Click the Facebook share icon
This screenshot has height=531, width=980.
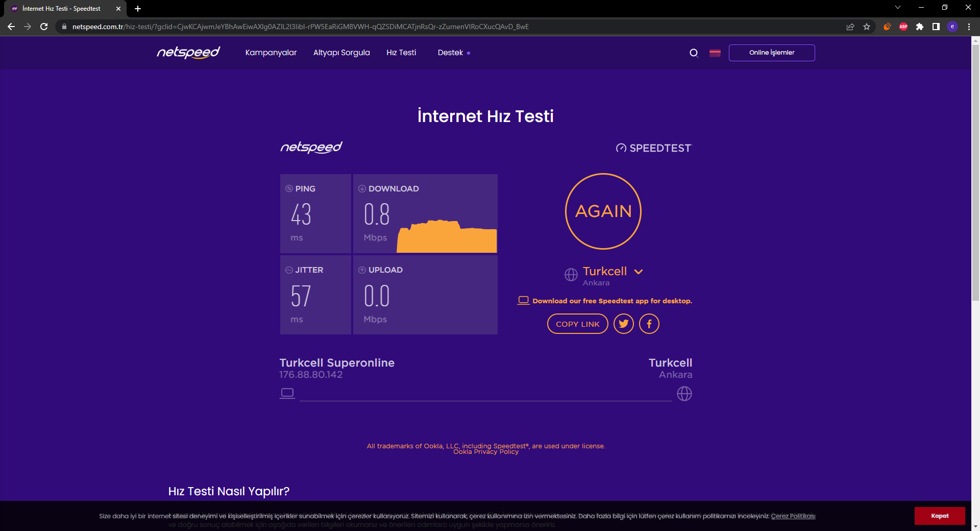click(649, 324)
